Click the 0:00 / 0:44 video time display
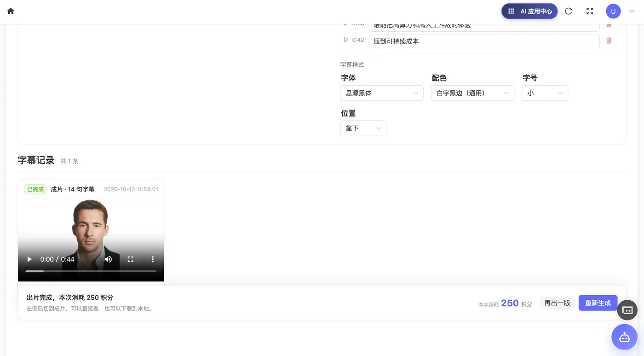Image resolution: width=644 pixels, height=356 pixels. click(57, 259)
